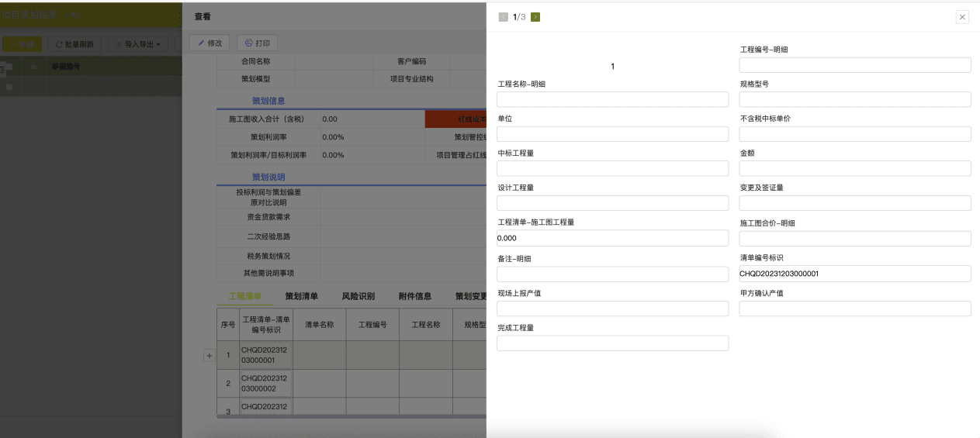Click the 工程清单-施工图工程量 field showing 0.000
Image resolution: width=980 pixels, height=438 pixels.
(x=613, y=238)
